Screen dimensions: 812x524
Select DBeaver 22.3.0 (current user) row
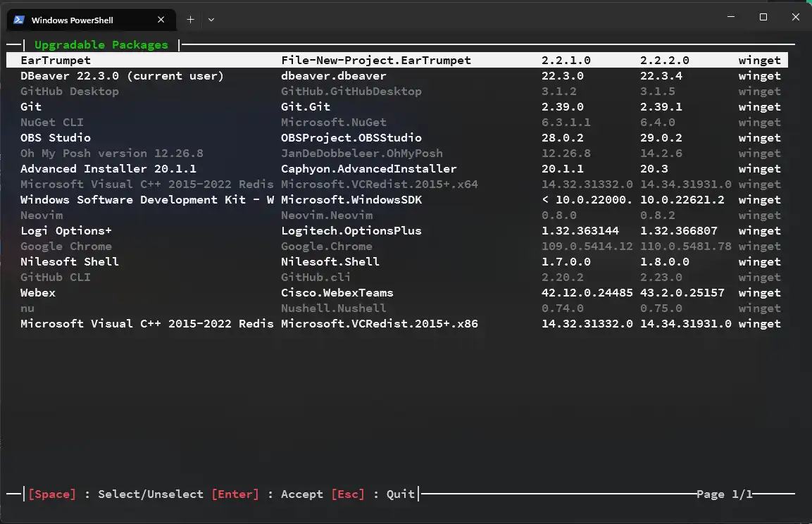(x=397, y=75)
